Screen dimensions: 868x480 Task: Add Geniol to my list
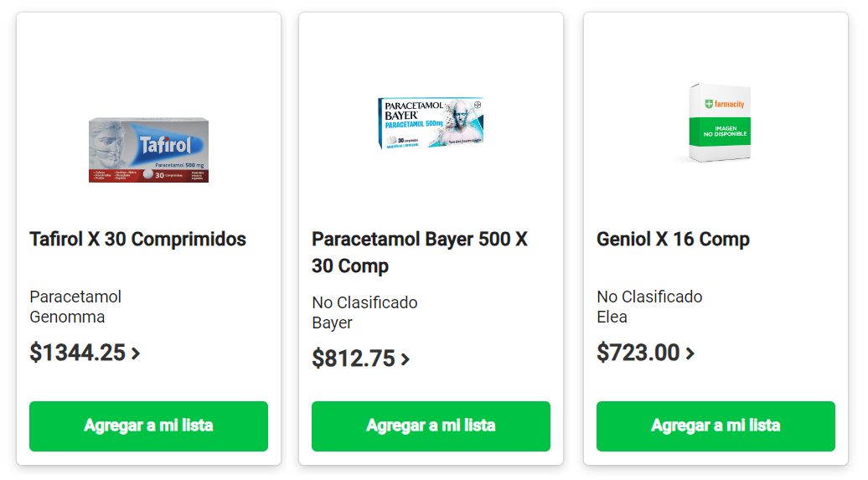[716, 426]
